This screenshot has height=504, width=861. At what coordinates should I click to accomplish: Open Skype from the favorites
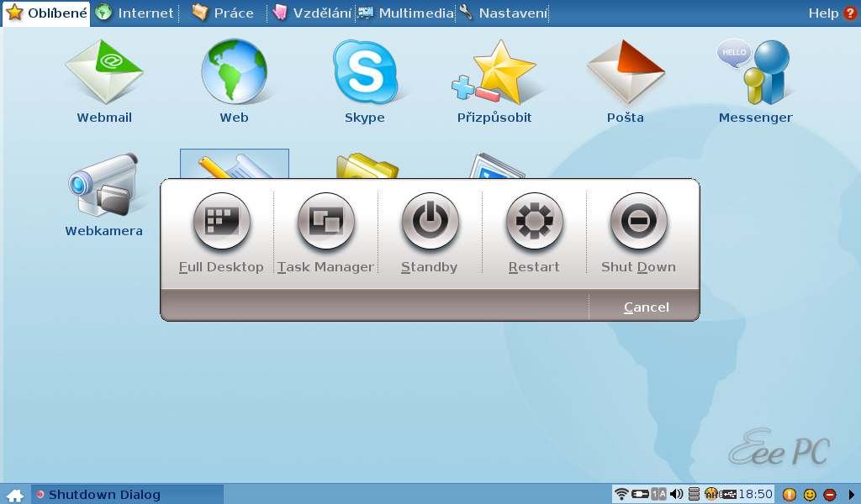click(365, 71)
